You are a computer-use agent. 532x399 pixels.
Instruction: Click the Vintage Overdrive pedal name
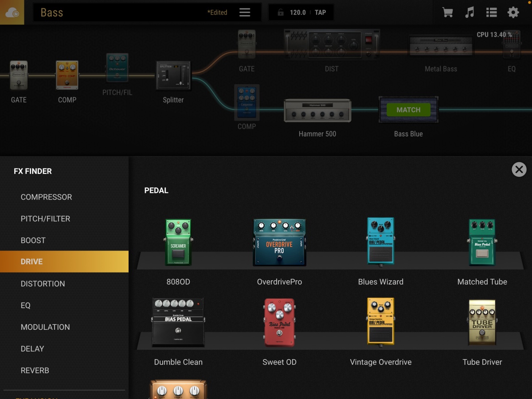(x=381, y=362)
